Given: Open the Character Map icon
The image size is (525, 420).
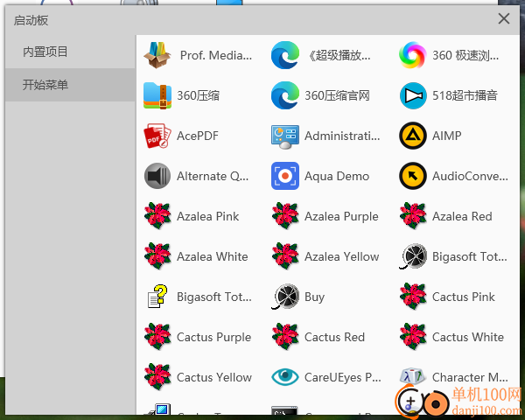Looking at the screenshot, I should click(x=412, y=377).
